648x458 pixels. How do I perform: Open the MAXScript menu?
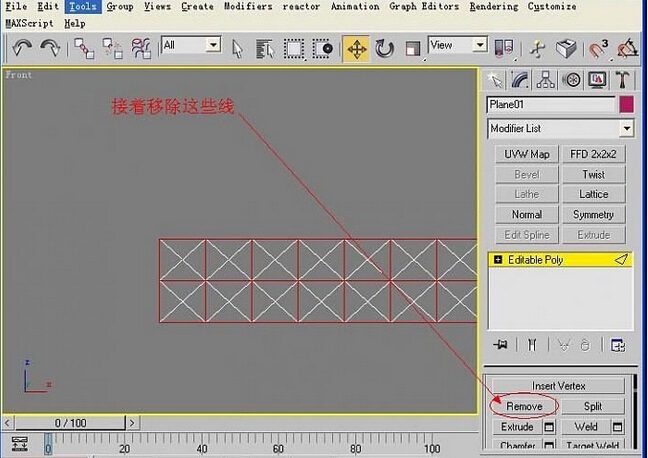[x=29, y=24]
